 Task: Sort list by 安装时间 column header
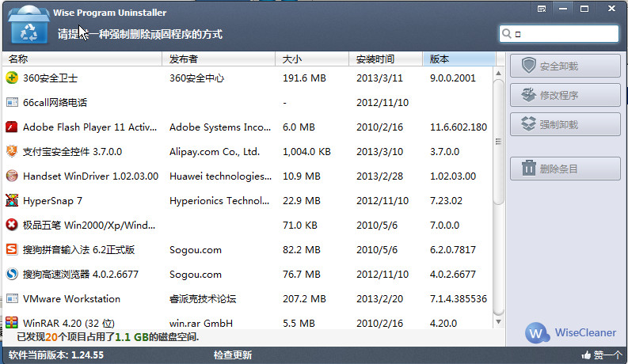point(386,59)
